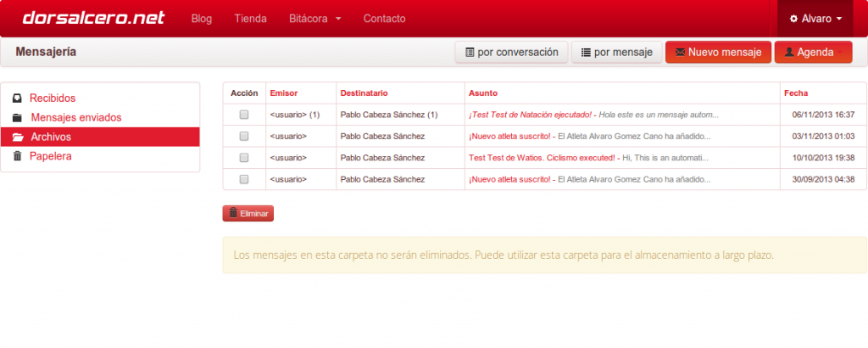Open Test Test de Watios. Ciclismo executed! message
The height and width of the screenshot is (348, 868).
coord(542,158)
